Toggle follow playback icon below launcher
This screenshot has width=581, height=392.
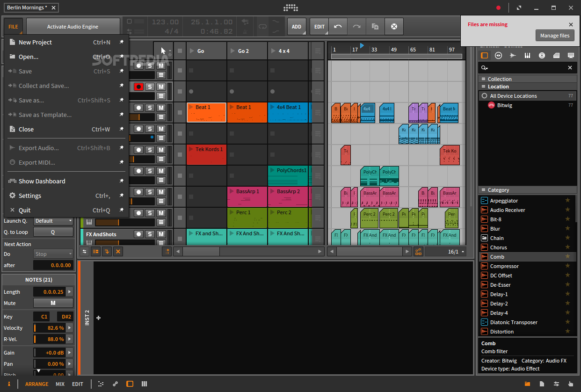[167, 251]
